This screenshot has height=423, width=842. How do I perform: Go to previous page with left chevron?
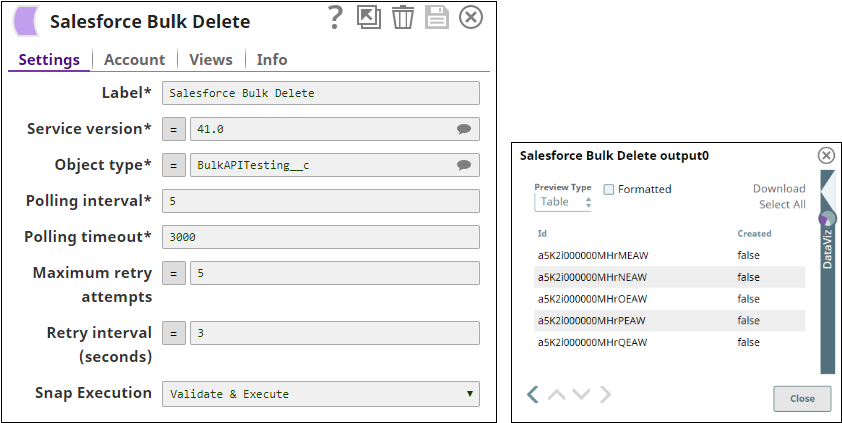[533, 395]
